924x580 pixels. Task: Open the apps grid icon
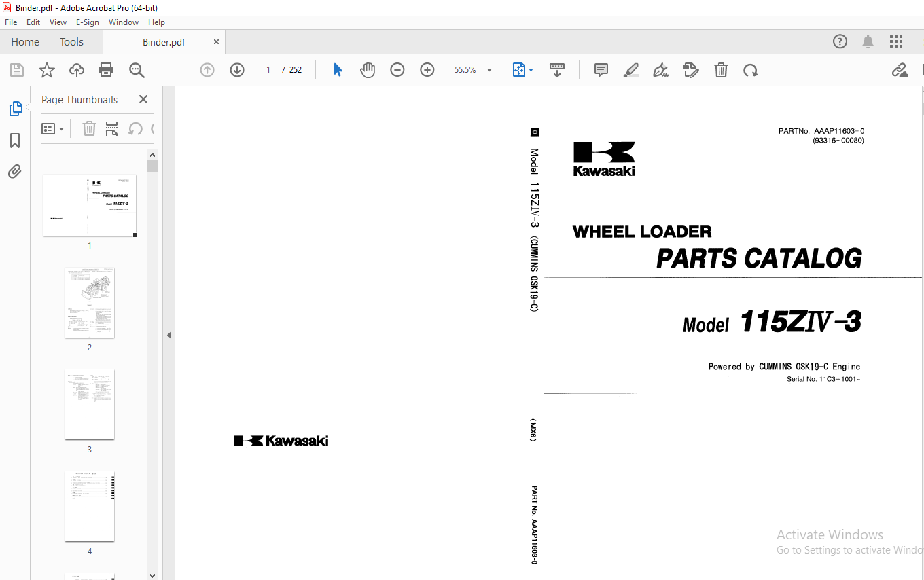(896, 41)
